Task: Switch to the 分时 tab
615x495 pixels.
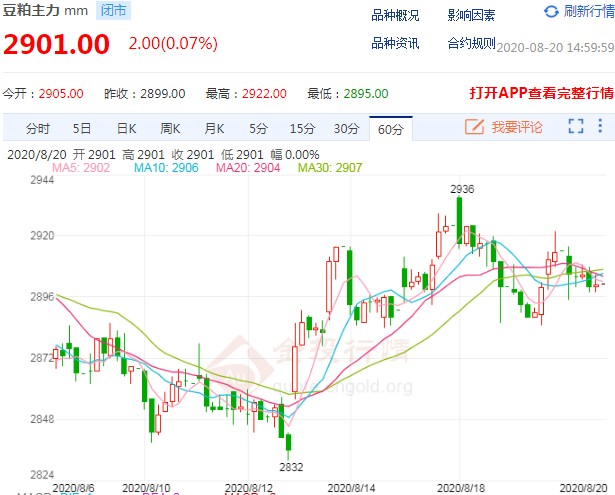Action: click(38, 128)
